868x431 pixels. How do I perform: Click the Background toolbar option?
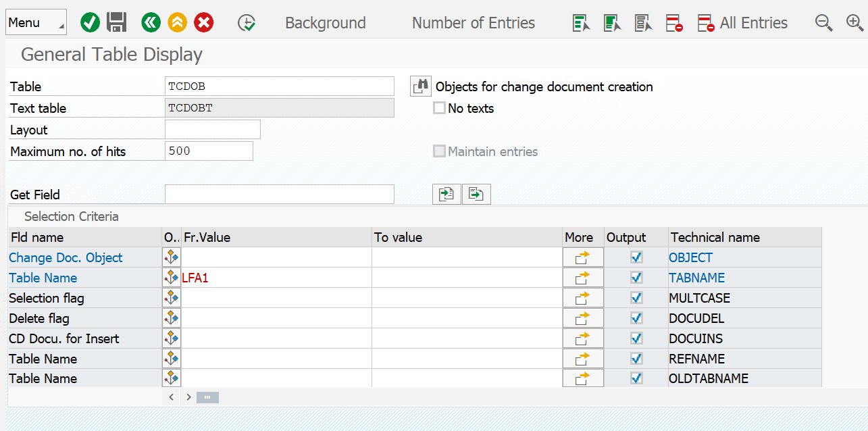(x=326, y=22)
